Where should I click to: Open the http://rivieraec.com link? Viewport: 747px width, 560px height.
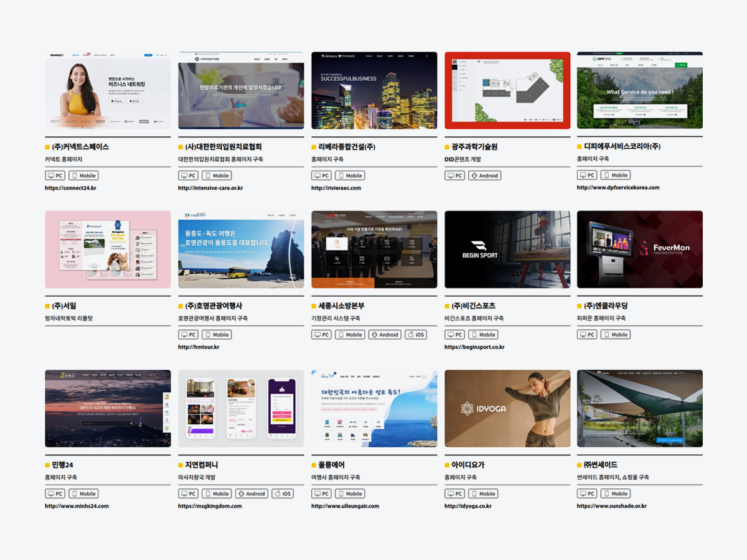pyautogui.click(x=336, y=188)
